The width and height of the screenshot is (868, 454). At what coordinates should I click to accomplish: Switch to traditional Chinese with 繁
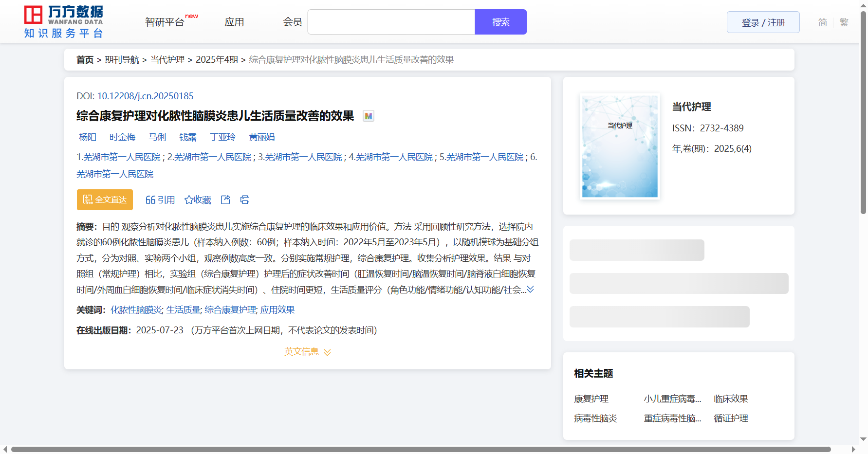pyautogui.click(x=844, y=22)
